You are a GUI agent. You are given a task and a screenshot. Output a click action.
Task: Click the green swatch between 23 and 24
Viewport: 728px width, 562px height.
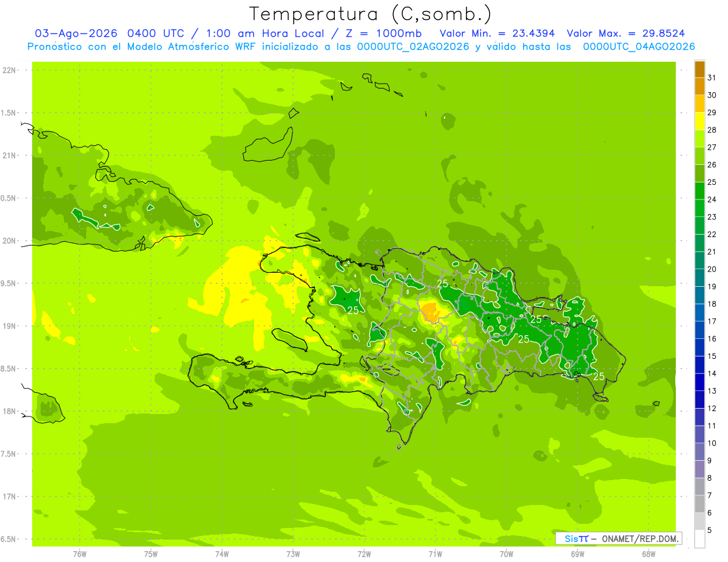click(699, 209)
